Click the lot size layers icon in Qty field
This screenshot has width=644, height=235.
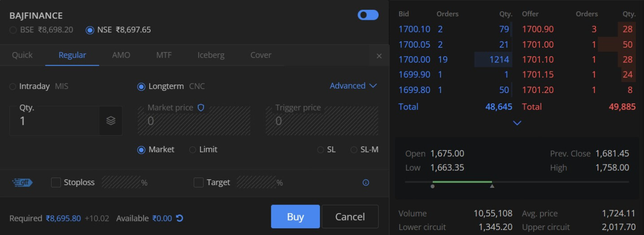(111, 121)
